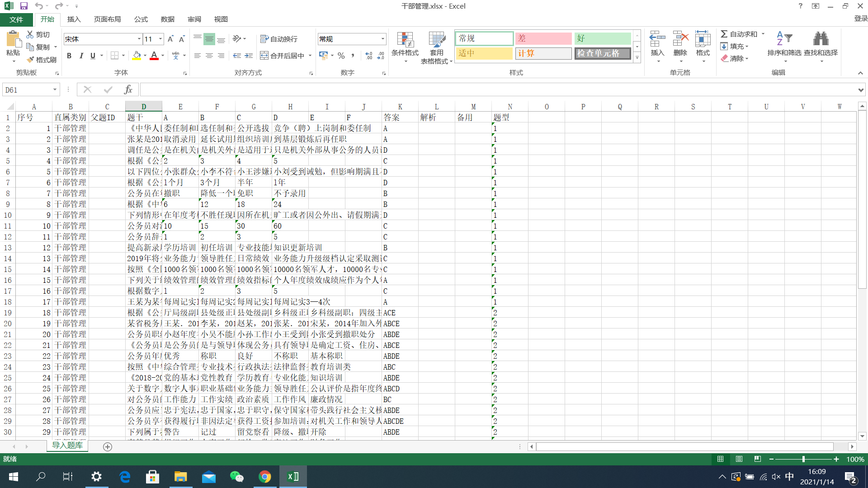
Task: Open 条件格式 conditional formatting
Action: click(405, 47)
